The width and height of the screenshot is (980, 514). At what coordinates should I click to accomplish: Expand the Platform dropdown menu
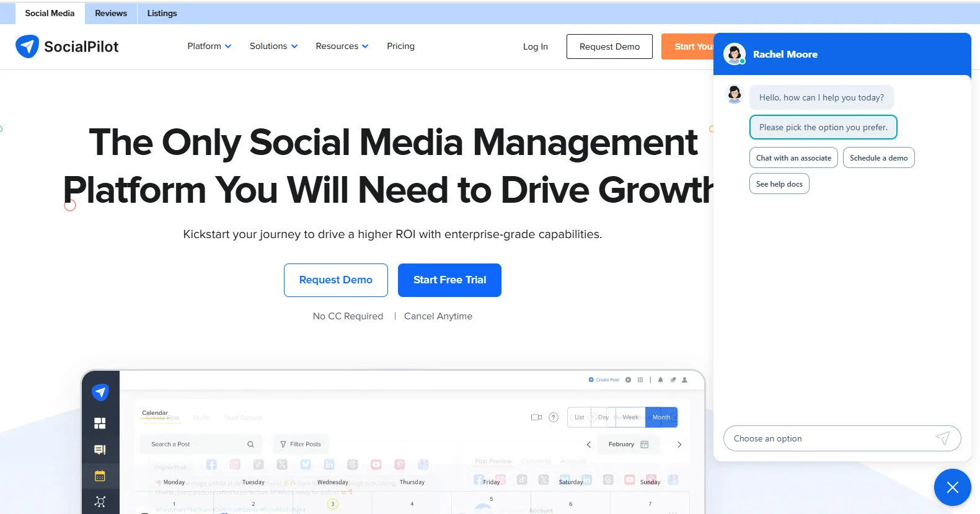209,47
